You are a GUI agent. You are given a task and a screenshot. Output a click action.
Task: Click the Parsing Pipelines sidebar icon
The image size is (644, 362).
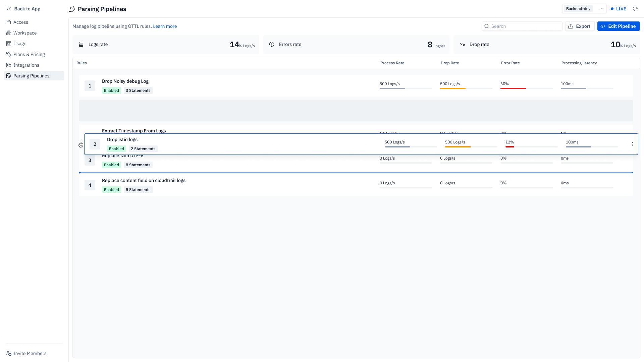(9, 76)
